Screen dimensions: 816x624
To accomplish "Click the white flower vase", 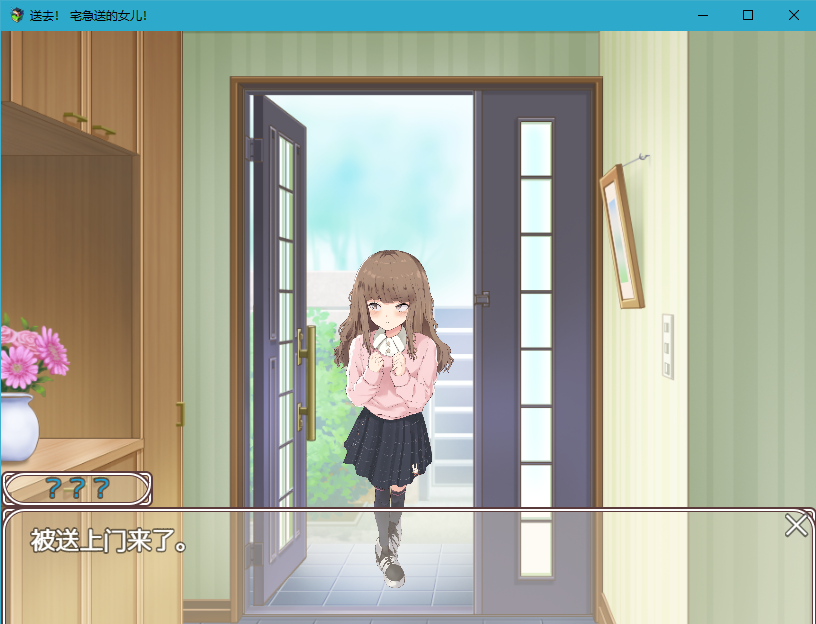I will click(19, 427).
